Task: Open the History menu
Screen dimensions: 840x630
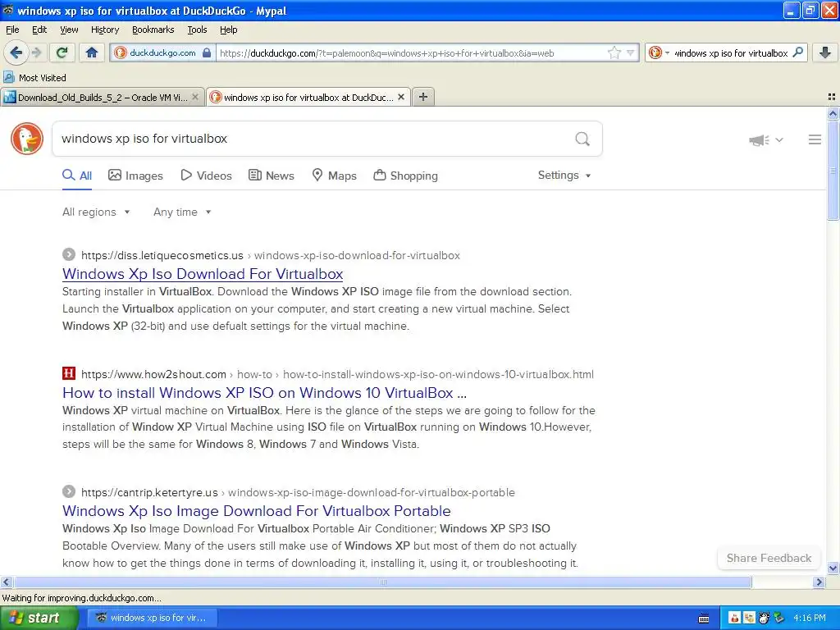Action: [104, 30]
